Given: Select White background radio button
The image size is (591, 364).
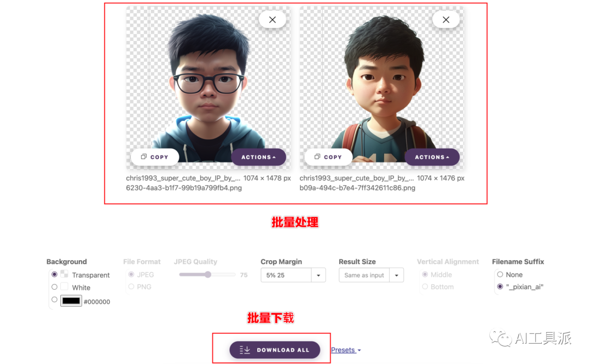Looking at the screenshot, I should tap(54, 287).
